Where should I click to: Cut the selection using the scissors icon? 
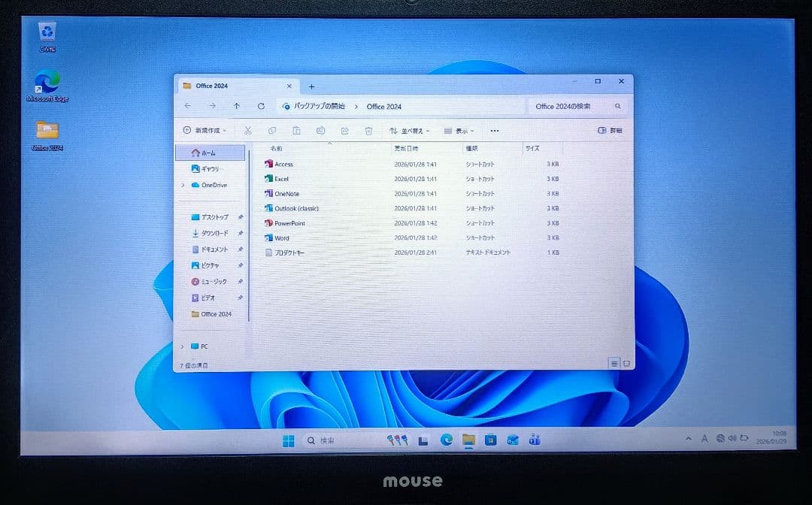click(247, 131)
